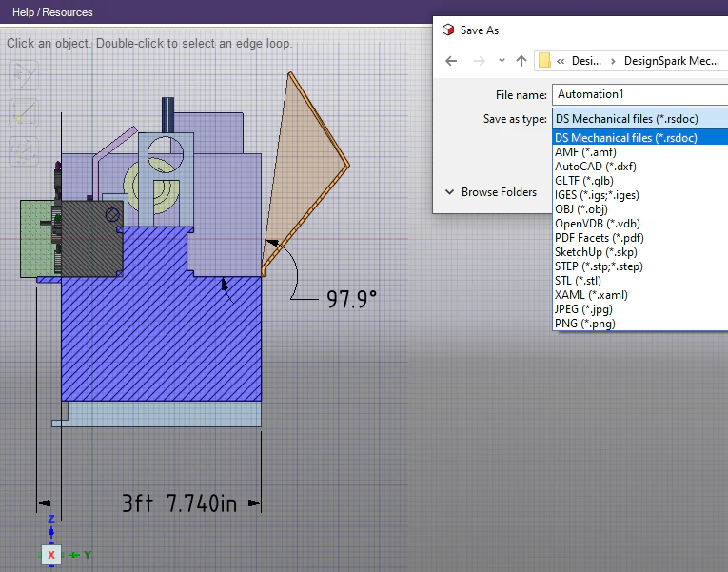Click the faded top tool icon in the sketch viewport
Image resolution: width=728 pixels, height=572 pixels.
point(24,75)
